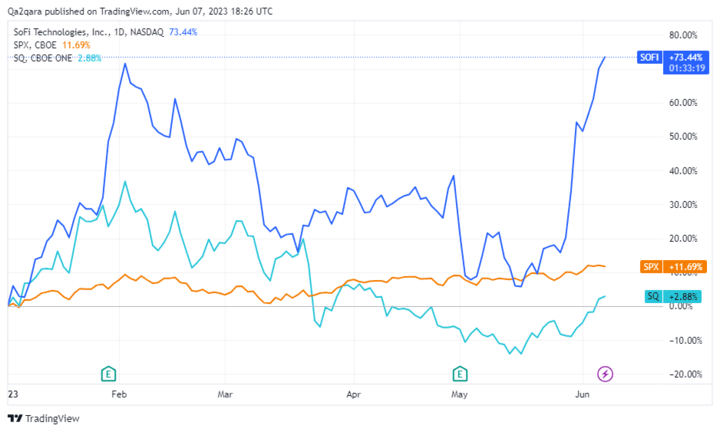This screenshot has width=720, height=432.
Task: Select the teal SQ +2.88% label
Action: pyautogui.click(x=673, y=297)
